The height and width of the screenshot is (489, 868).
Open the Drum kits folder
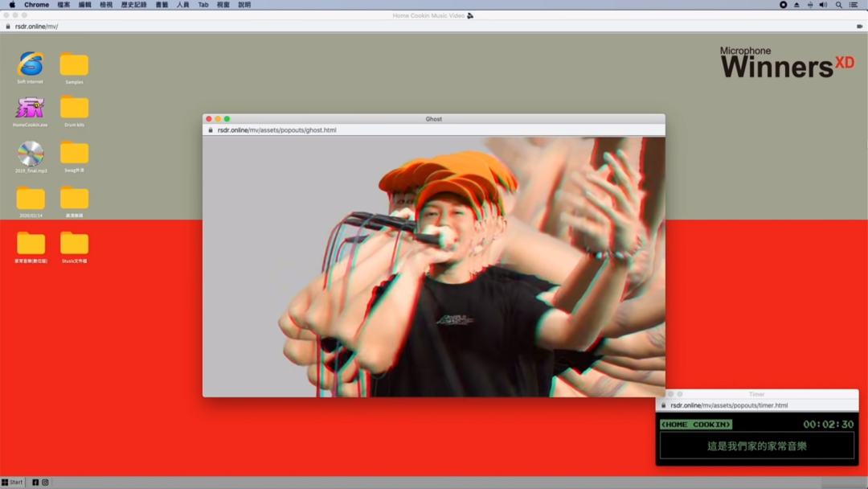pyautogui.click(x=74, y=108)
